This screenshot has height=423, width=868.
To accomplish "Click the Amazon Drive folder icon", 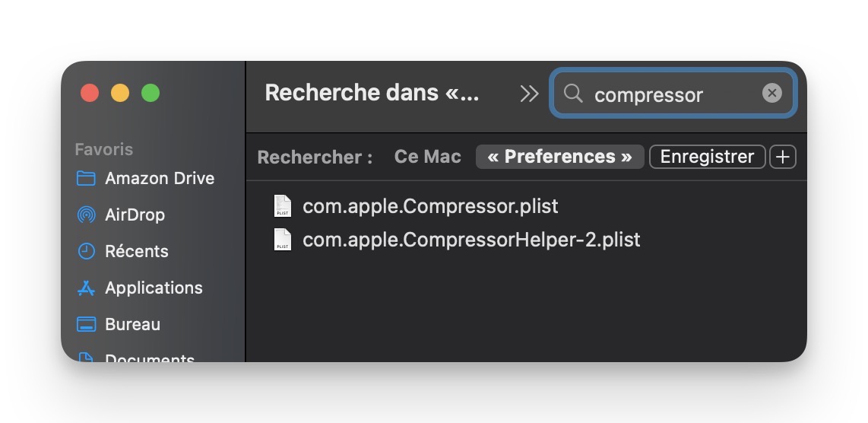I will tap(87, 179).
